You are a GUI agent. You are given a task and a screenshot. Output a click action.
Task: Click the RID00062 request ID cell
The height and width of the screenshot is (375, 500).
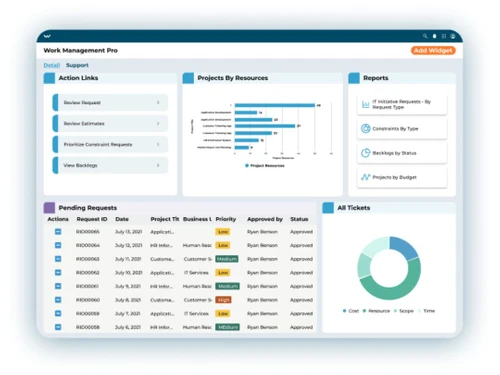88,273
